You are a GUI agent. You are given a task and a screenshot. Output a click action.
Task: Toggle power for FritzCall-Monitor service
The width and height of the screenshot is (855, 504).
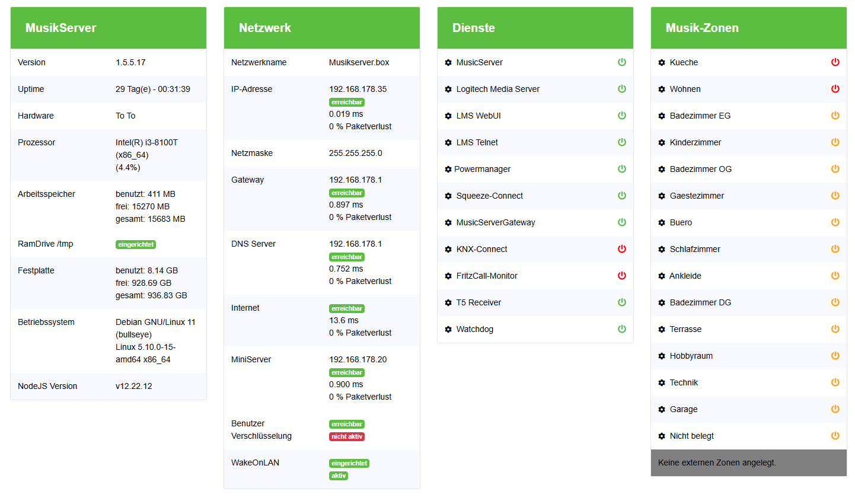622,276
